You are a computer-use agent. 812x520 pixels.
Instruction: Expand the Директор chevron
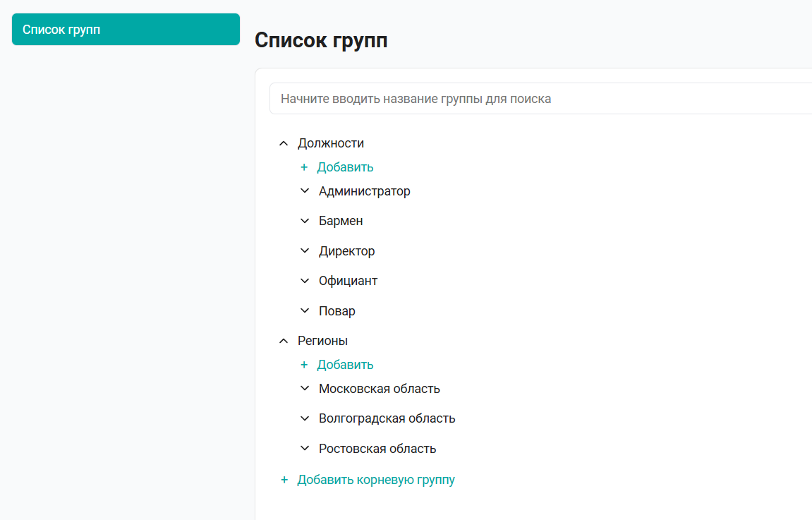[x=305, y=251]
